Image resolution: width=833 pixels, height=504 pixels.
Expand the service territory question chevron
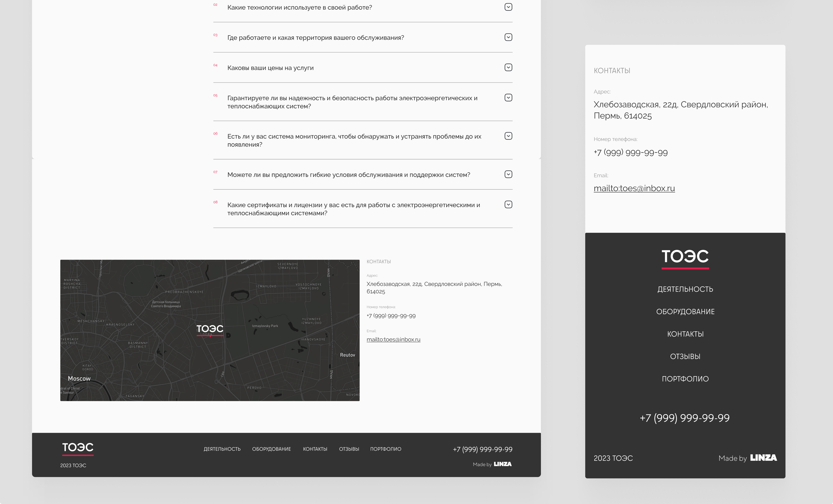(508, 37)
